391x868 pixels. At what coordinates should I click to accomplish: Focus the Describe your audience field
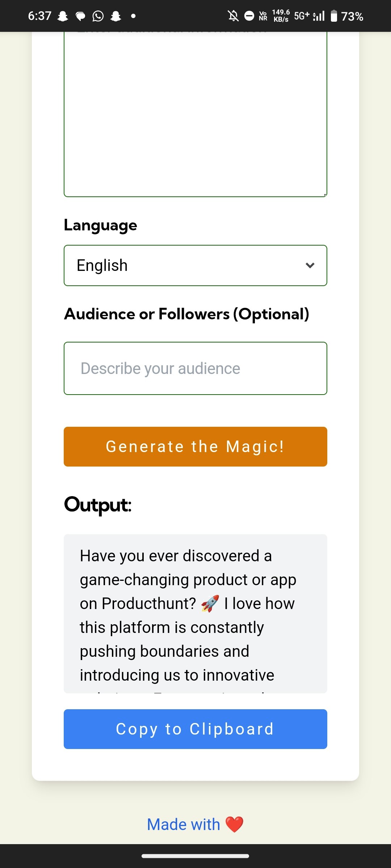(x=195, y=368)
